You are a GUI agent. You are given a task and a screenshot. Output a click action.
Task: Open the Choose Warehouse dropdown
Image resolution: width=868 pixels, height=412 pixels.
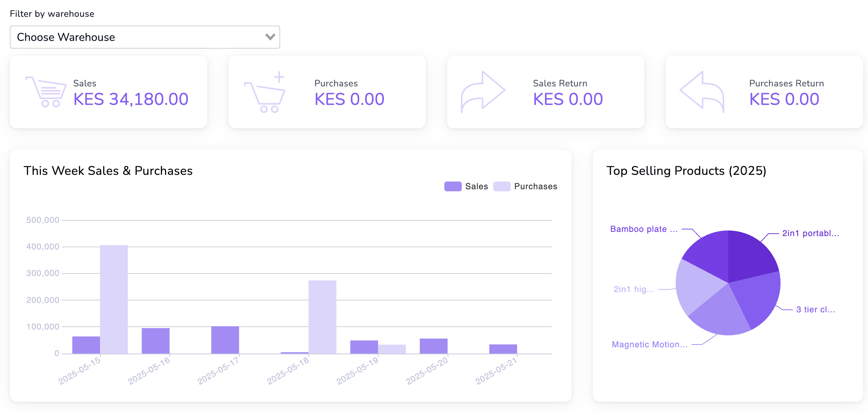[145, 37]
